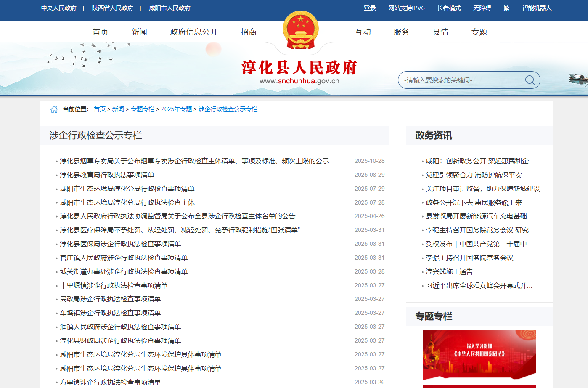Focus the keyword search input field

point(461,80)
